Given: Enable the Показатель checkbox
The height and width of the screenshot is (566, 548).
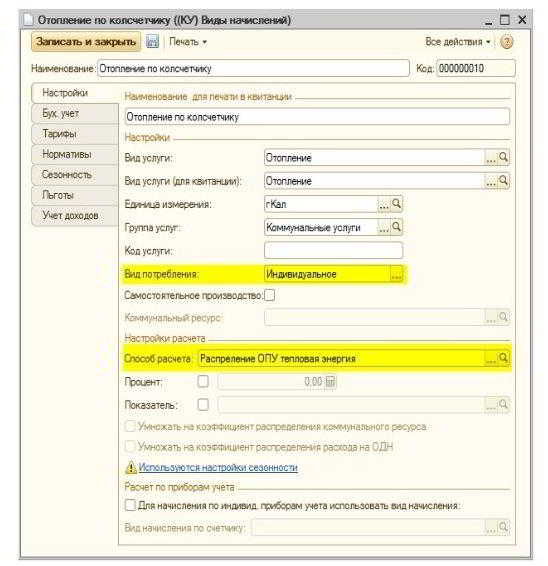Looking at the screenshot, I should (203, 404).
